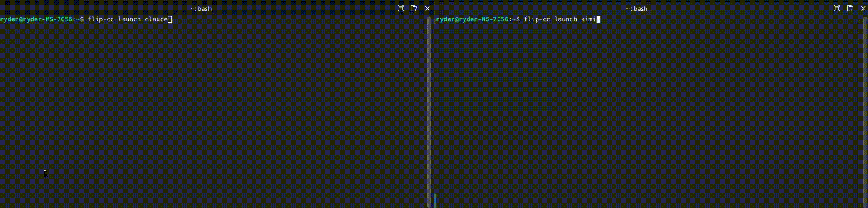Click the 'flip-cc launch kimi' command text
The image size is (868, 208).
560,19
